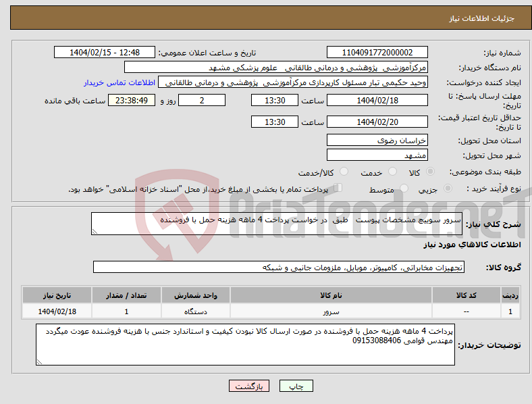The width and height of the screenshot is (532, 404).
Task: Click the announcement date field 1404/02/15 - 12:48
Action: tap(105, 52)
